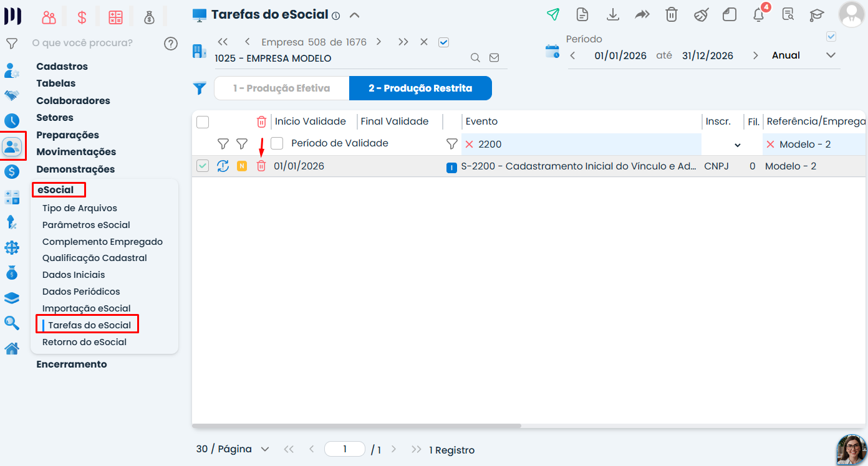The width and height of the screenshot is (868, 466).
Task: Click the email envelope beside company name
Action: pos(494,58)
